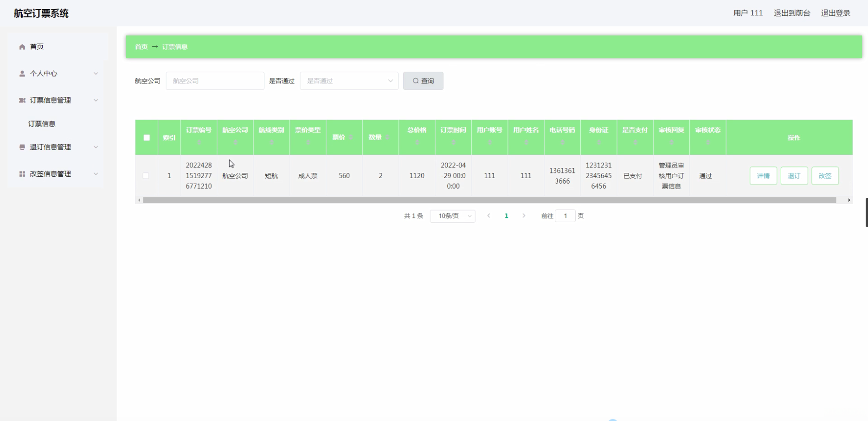Expand the 个人中心 menu chevron
868x421 pixels.
tap(96, 74)
